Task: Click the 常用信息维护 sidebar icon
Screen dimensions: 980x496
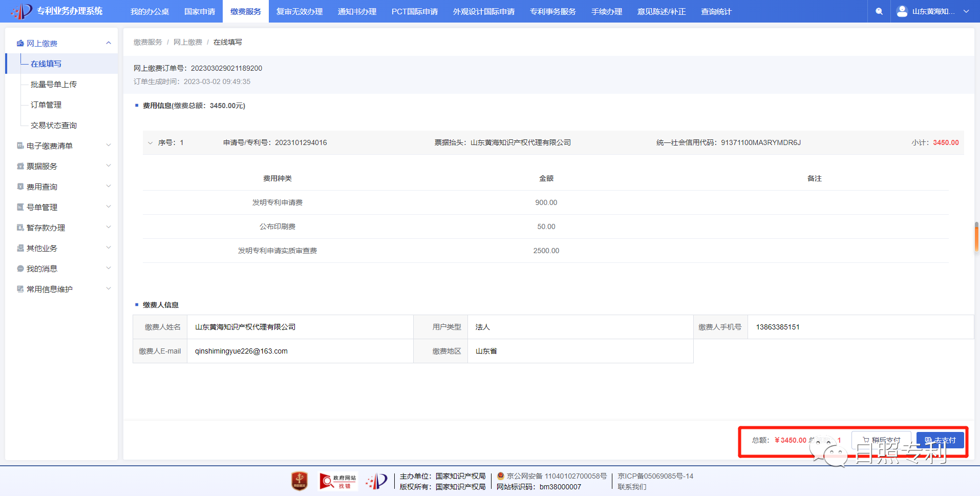Action: point(20,289)
